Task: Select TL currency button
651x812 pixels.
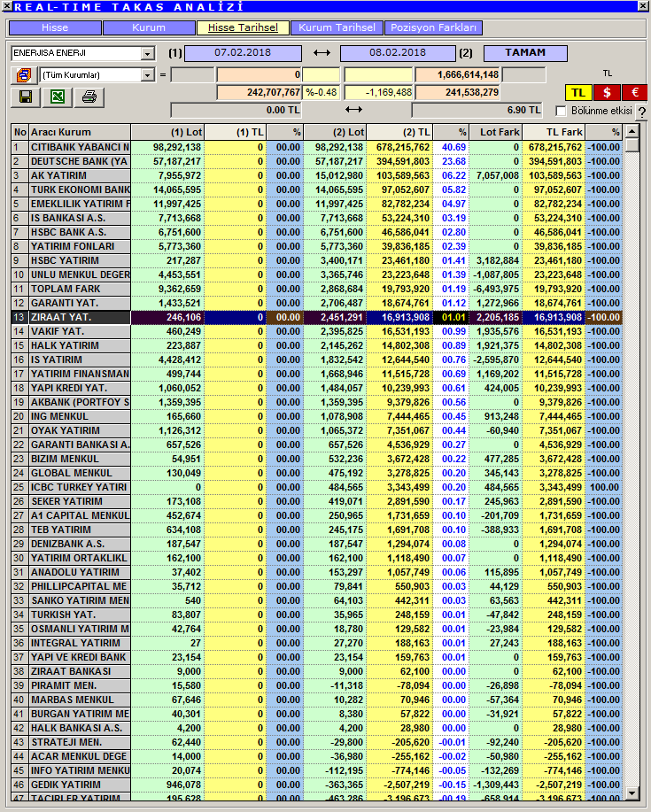Action: click(x=578, y=93)
